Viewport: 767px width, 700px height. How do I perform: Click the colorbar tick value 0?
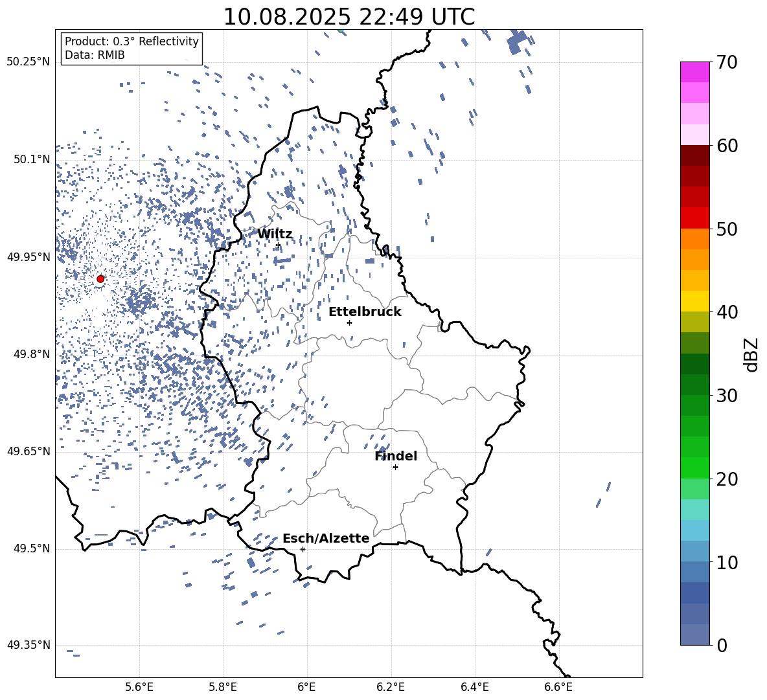coord(722,645)
